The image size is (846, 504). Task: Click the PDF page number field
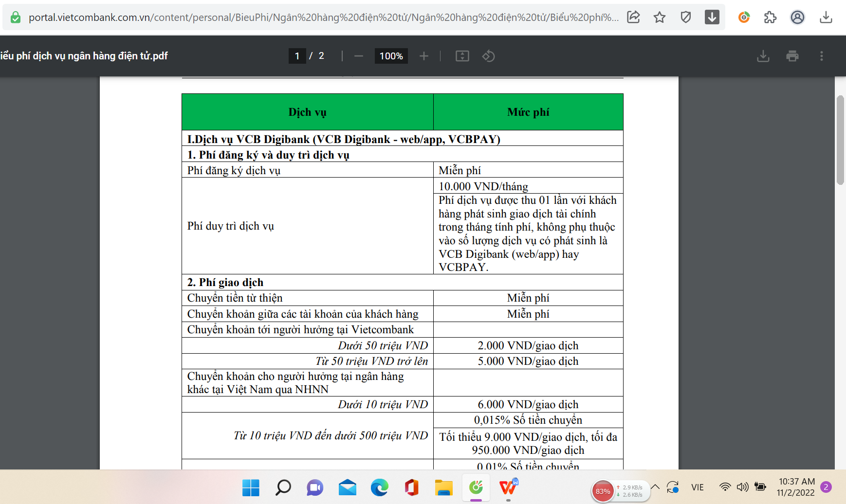click(x=297, y=56)
